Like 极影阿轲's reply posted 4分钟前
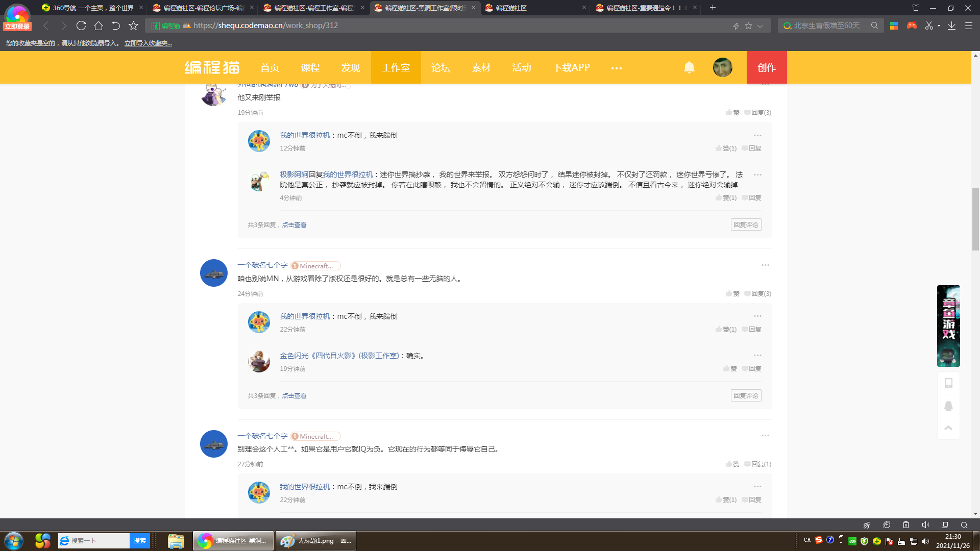This screenshot has width=980, height=551. point(726,198)
